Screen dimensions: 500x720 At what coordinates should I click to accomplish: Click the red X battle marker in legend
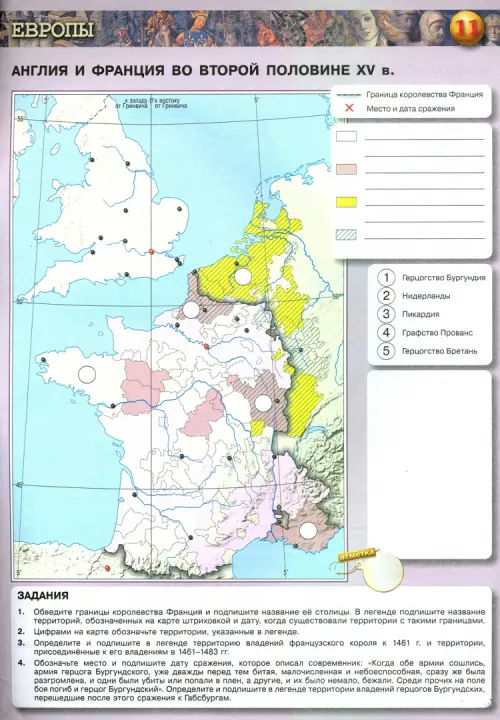click(x=349, y=108)
